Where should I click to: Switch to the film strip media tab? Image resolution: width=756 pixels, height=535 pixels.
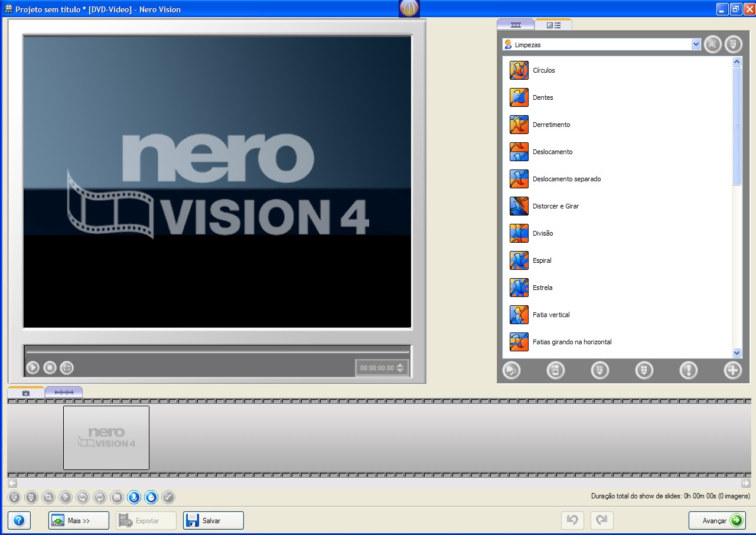tap(516, 25)
